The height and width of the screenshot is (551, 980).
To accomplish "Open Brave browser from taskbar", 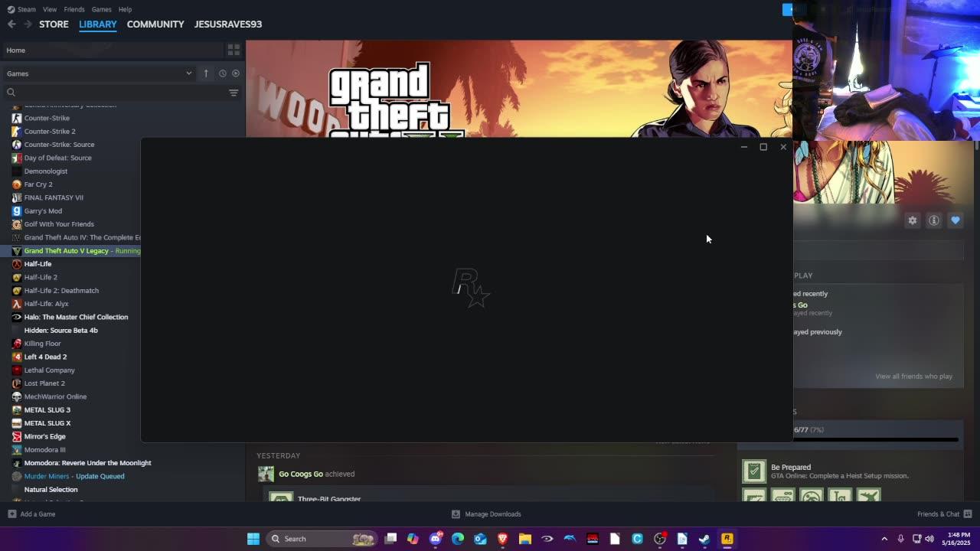I will [503, 539].
